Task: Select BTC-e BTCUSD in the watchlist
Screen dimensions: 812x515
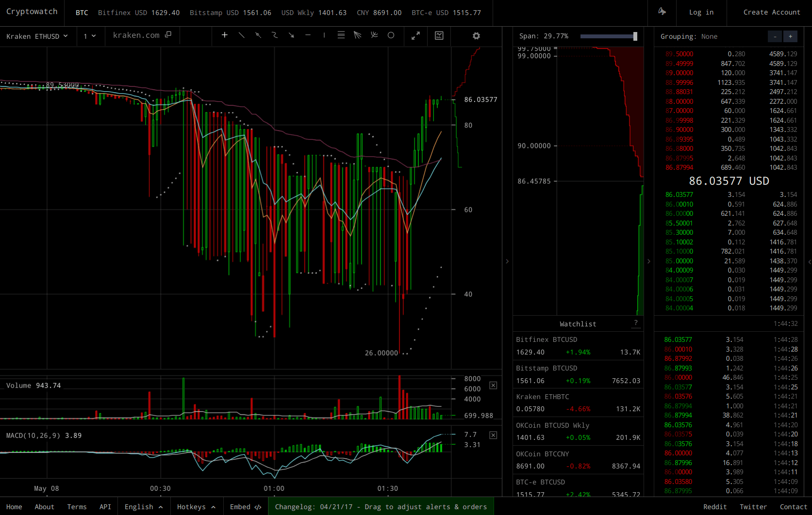Action: [x=578, y=485]
